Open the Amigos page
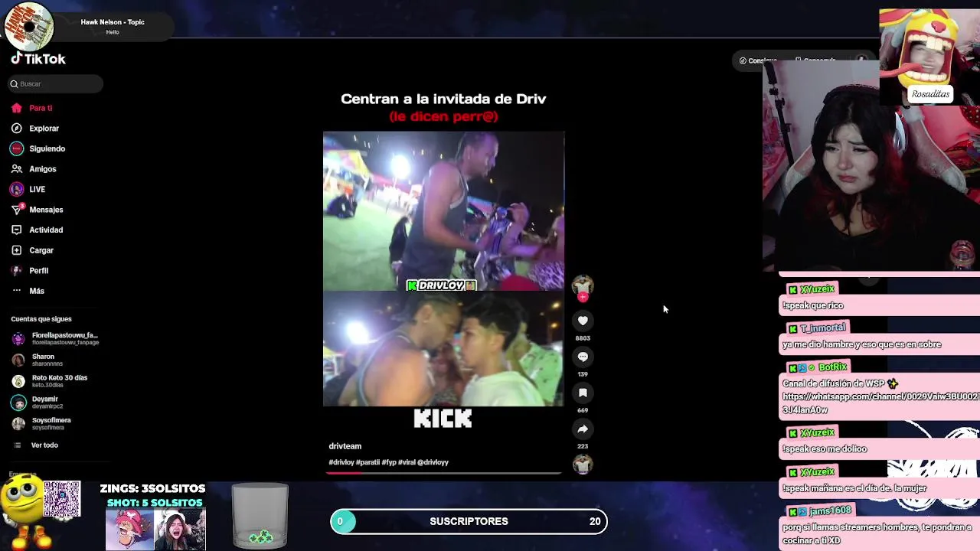The height and width of the screenshot is (551, 980). click(x=42, y=169)
